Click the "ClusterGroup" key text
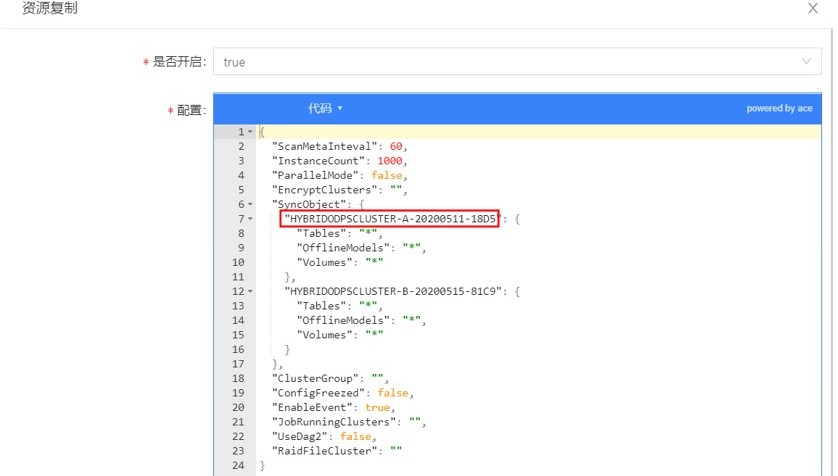Image resolution: width=838 pixels, height=476 pixels. tap(315, 378)
